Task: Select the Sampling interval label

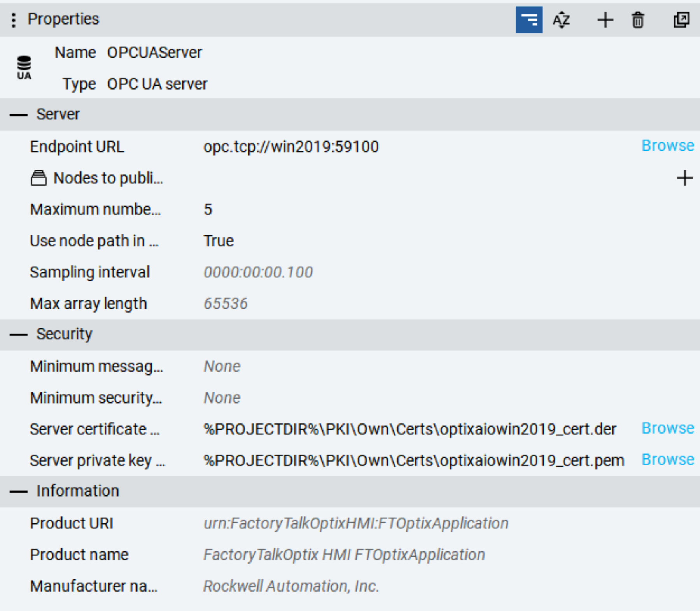Action: tap(90, 272)
